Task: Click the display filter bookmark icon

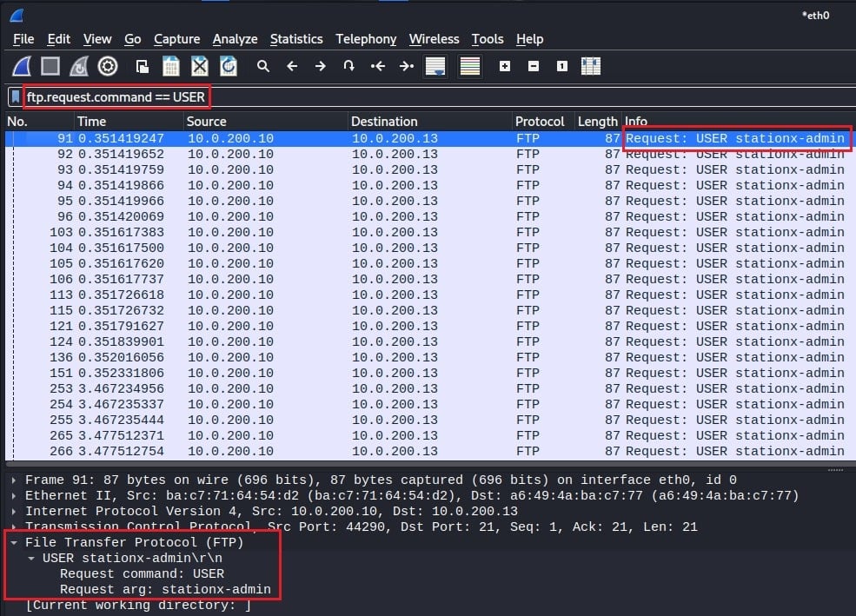Action: (16, 97)
